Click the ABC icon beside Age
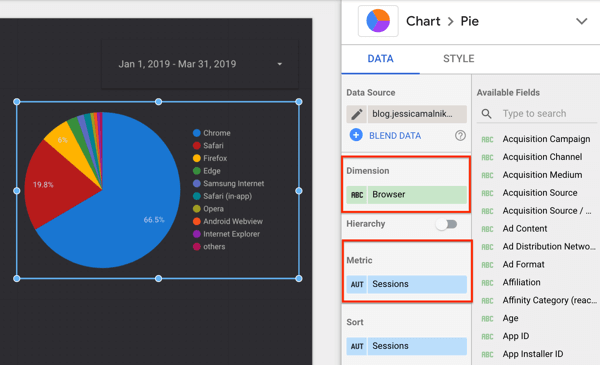The image size is (600, 365). (487, 319)
